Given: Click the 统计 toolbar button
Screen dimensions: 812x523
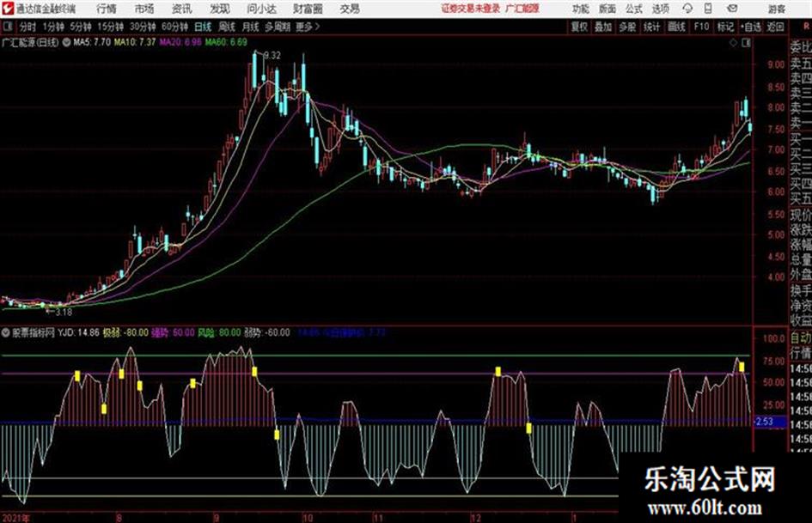Looking at the screenshot, I should pyautogui.click(x=652, y=27).
